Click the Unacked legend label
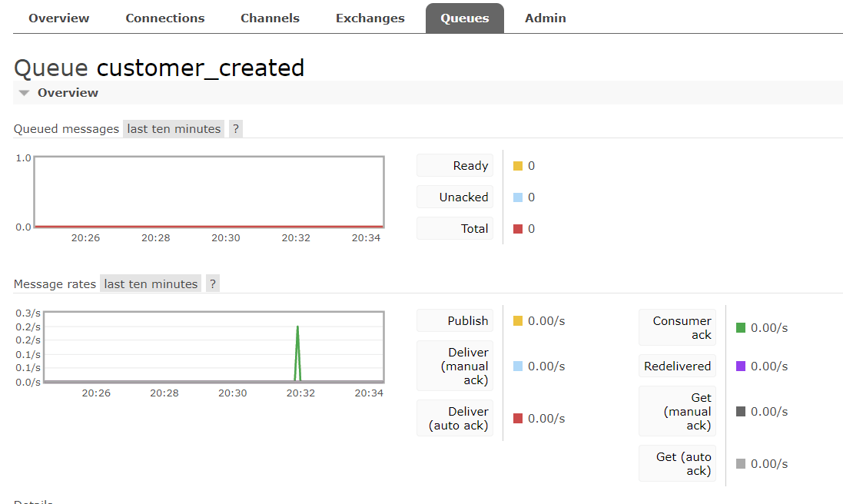 (455, 197)
